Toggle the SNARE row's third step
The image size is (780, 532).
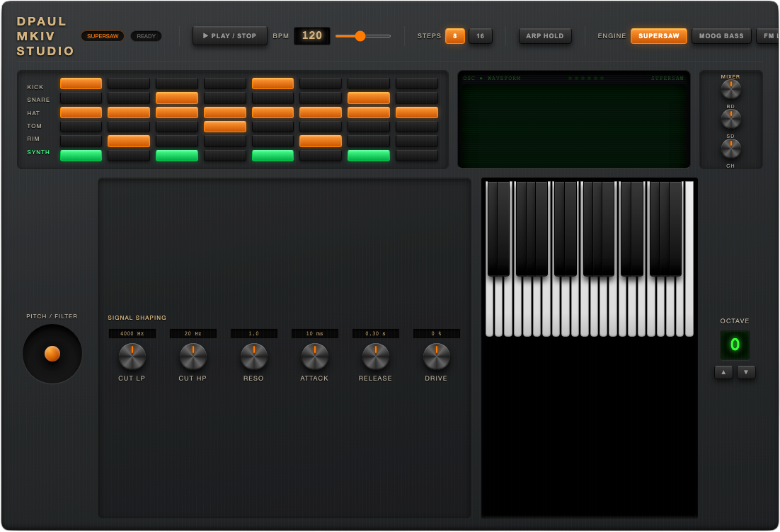[177, 98]
